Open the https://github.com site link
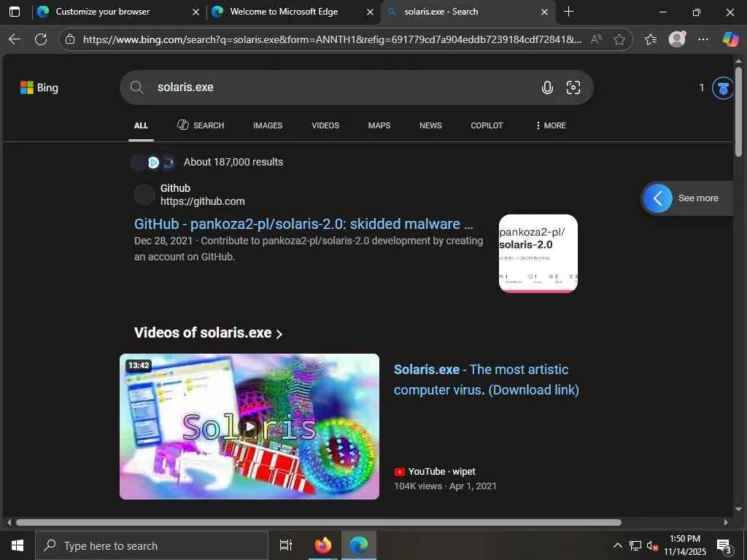This screenshot has height=560, width=747. 203,201
